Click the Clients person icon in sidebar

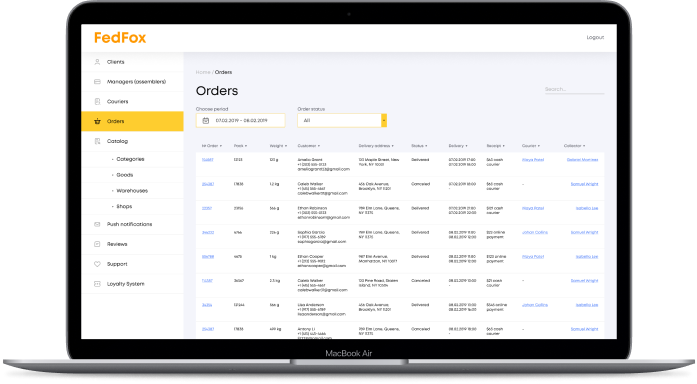point(97,62)
